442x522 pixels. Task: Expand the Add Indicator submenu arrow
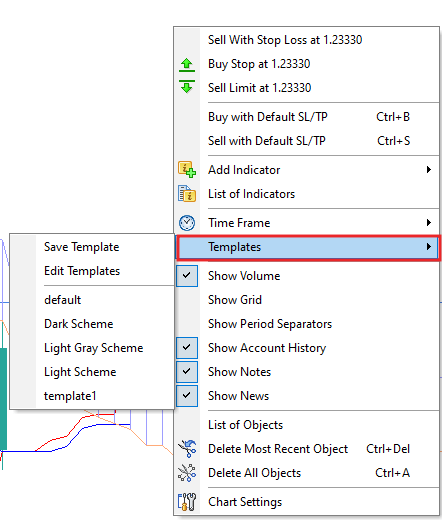(x=429, y=170)
